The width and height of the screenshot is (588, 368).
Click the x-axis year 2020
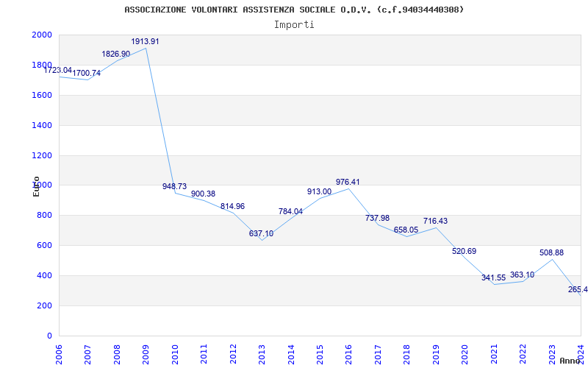click(x=465, y=355)
